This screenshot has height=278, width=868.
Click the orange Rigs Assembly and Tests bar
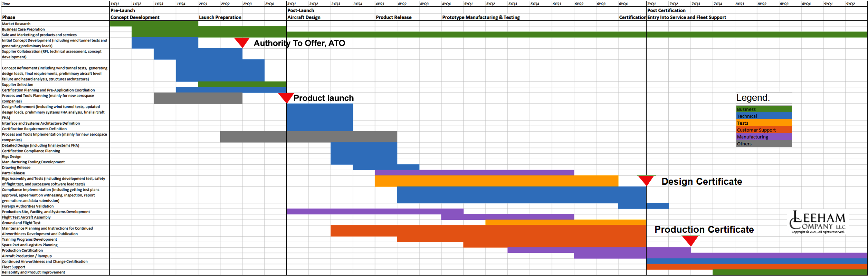click(496, 181)
